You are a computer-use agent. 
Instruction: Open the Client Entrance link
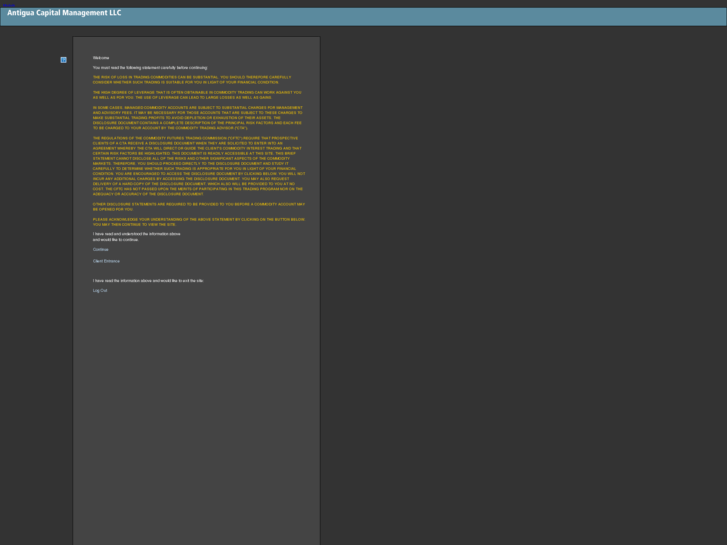(106, 260)
